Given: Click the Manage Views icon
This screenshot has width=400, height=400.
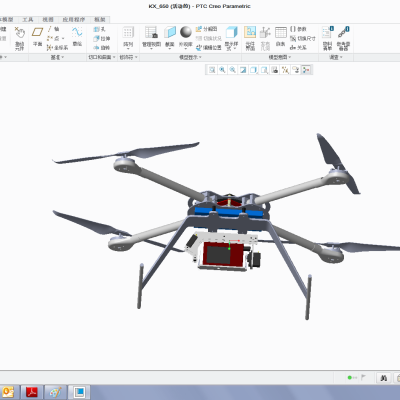Looking at the screenshot, I should tap(151, 37).
